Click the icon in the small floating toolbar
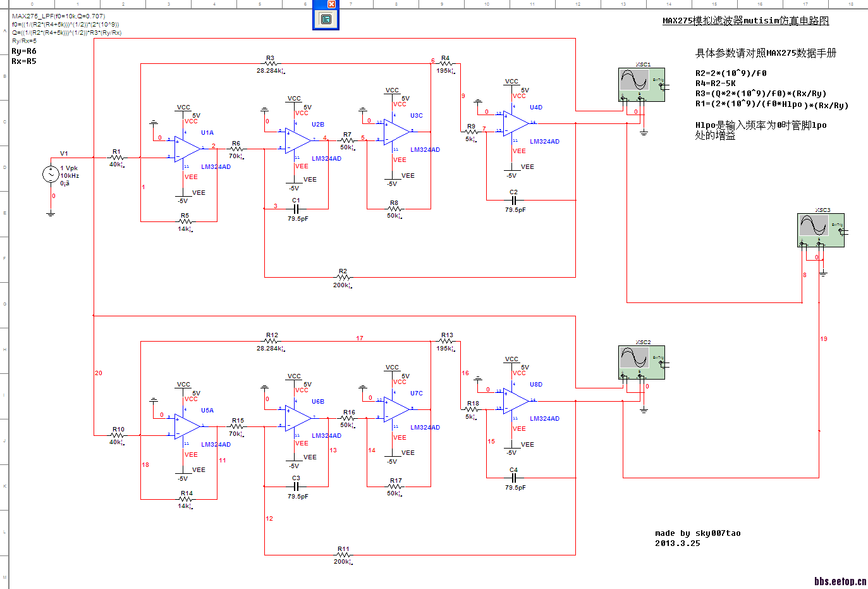The image size is (868, 589). [326, 19]
